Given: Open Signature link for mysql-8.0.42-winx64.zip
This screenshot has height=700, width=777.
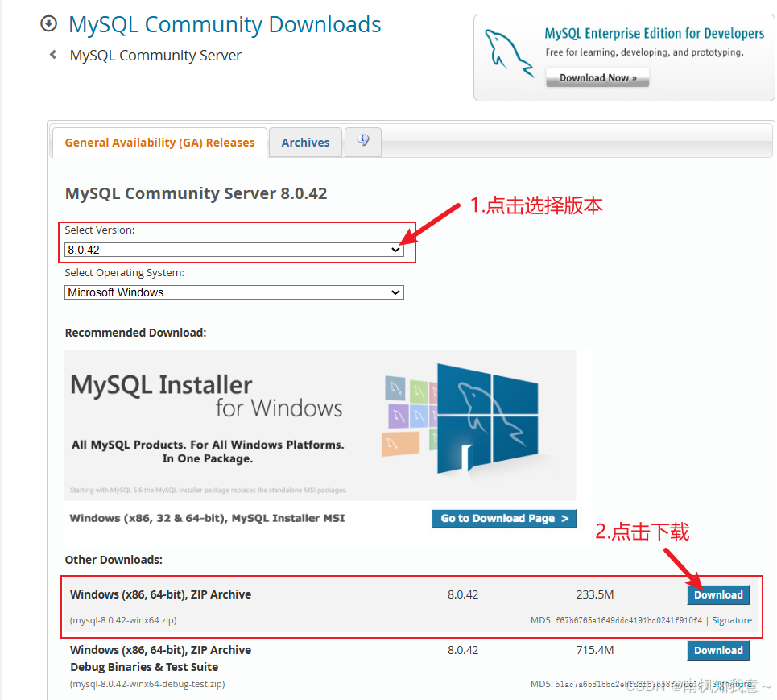Looking at the screenshot, I should [731, 620].
